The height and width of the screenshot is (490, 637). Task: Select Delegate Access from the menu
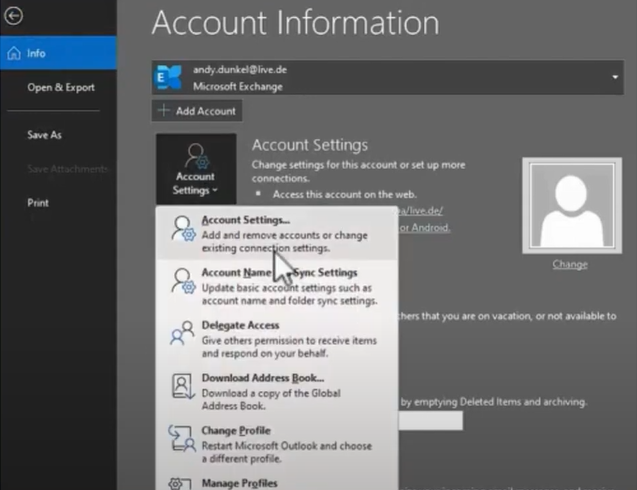coord(277,338)
